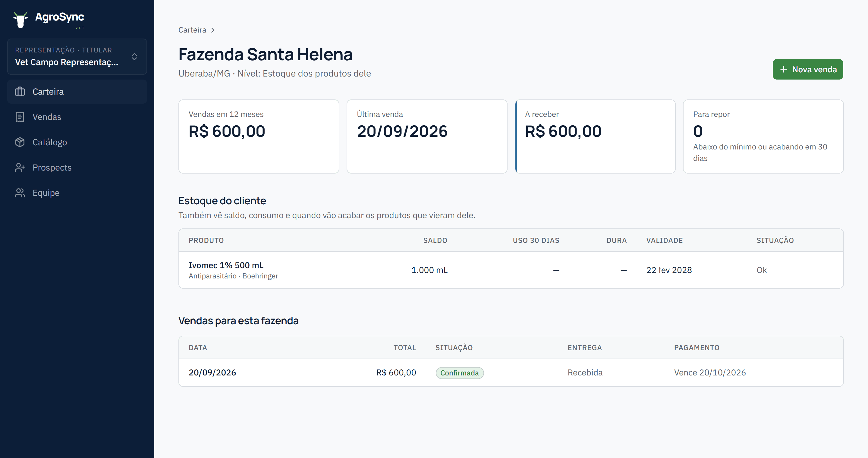
Task: Click the 22 fev 2028 expiry date
Action: [668, 270]
